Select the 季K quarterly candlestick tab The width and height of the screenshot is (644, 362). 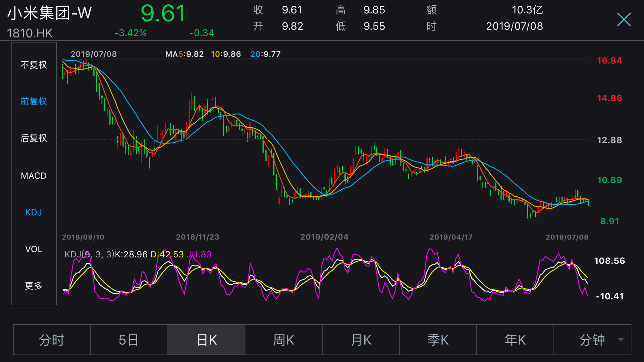[438, 340]
